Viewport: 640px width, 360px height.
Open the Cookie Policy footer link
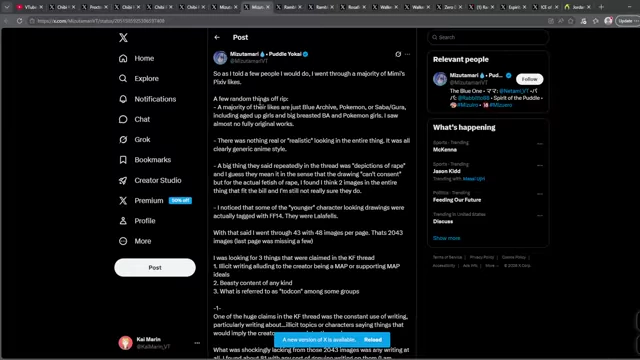(x=513, y=257)
